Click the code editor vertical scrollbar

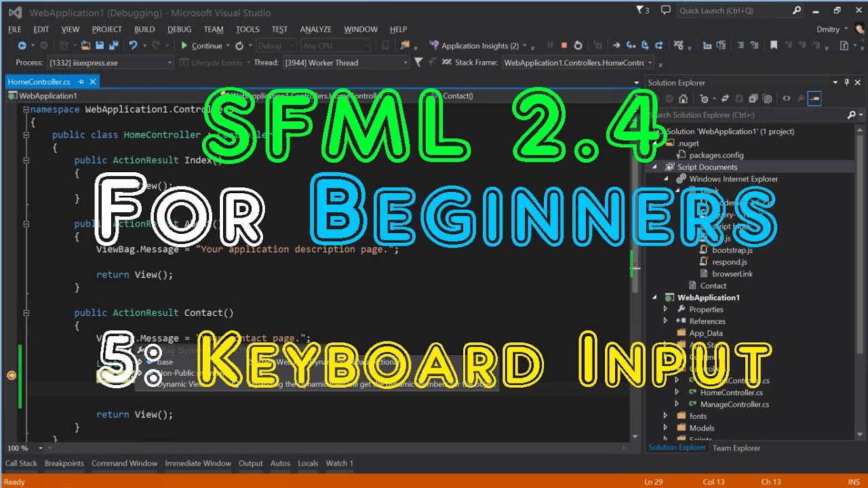pos(635,269)
